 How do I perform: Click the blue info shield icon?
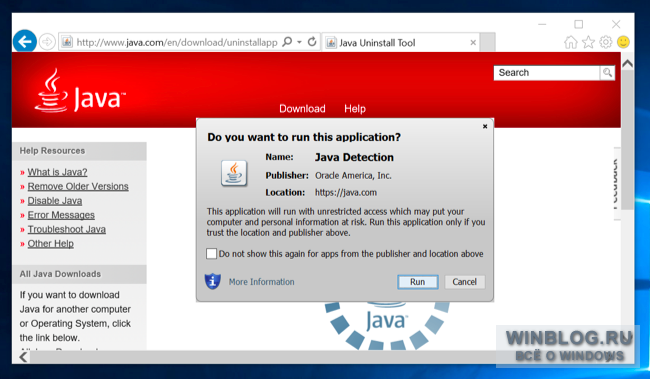(x=213, y=282)
